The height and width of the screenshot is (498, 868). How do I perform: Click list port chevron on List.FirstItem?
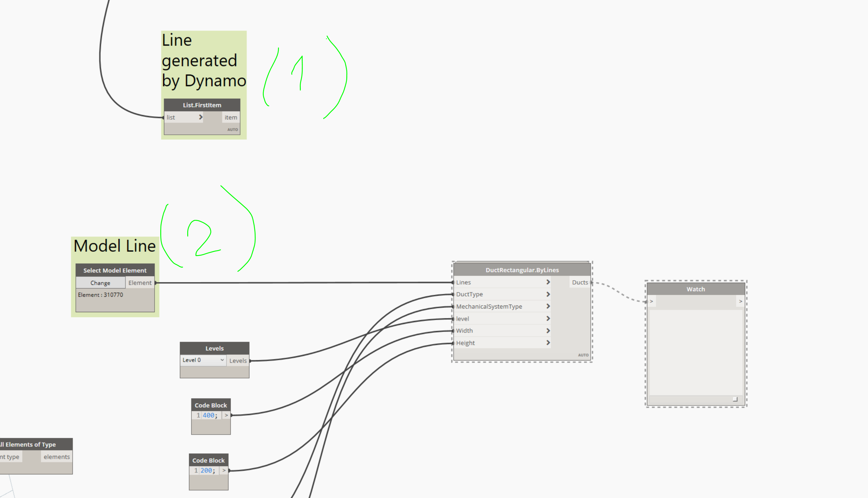(201, 117)
